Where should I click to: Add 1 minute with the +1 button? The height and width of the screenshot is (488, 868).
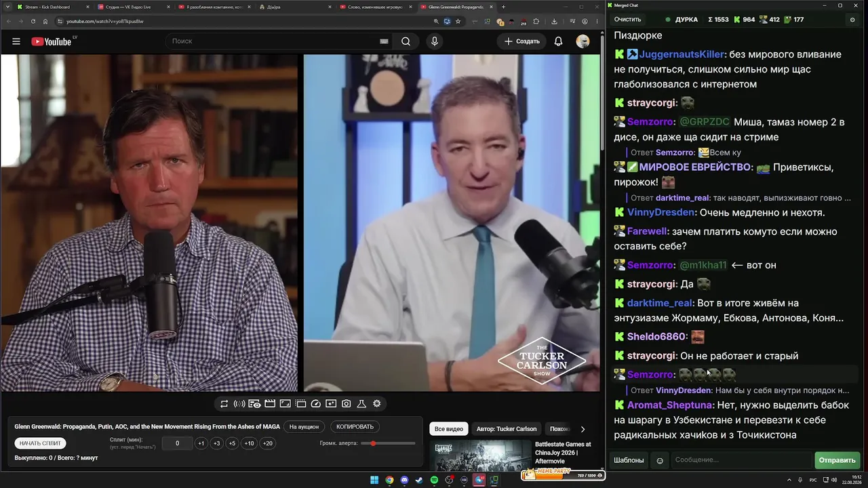[x=201, y=443]
